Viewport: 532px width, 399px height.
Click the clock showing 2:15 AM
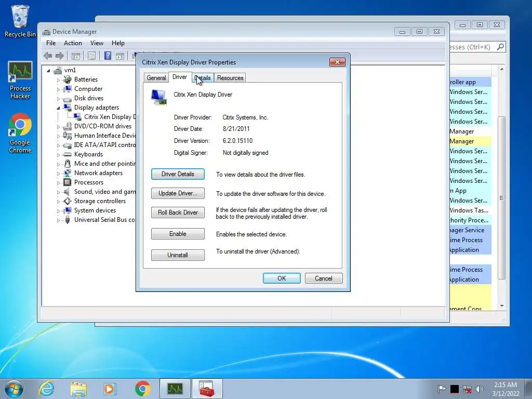(x=506, y=385)
